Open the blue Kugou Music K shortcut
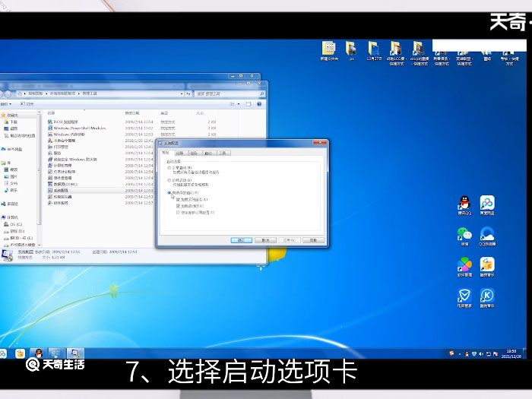This screenshot has height=399, width=532. point(487,298)
